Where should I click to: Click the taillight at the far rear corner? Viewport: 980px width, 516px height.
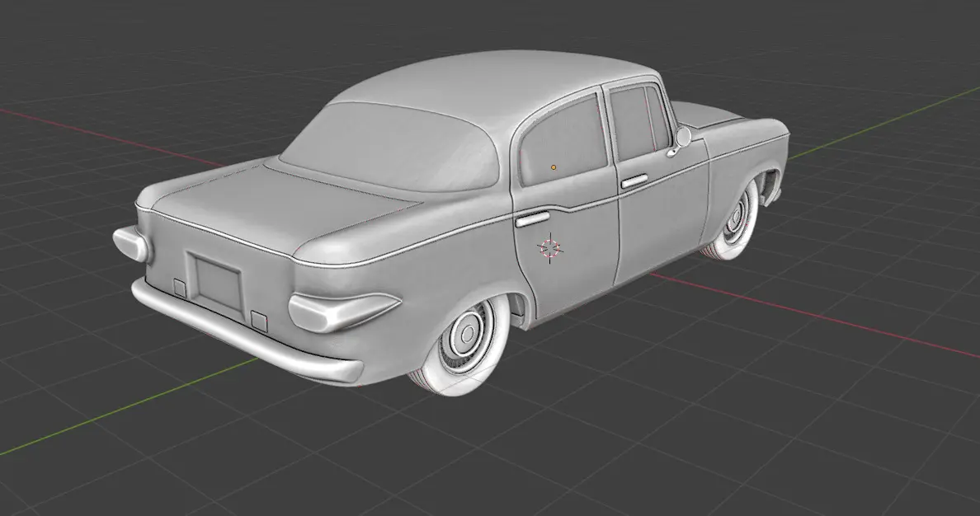click(132, 244)
